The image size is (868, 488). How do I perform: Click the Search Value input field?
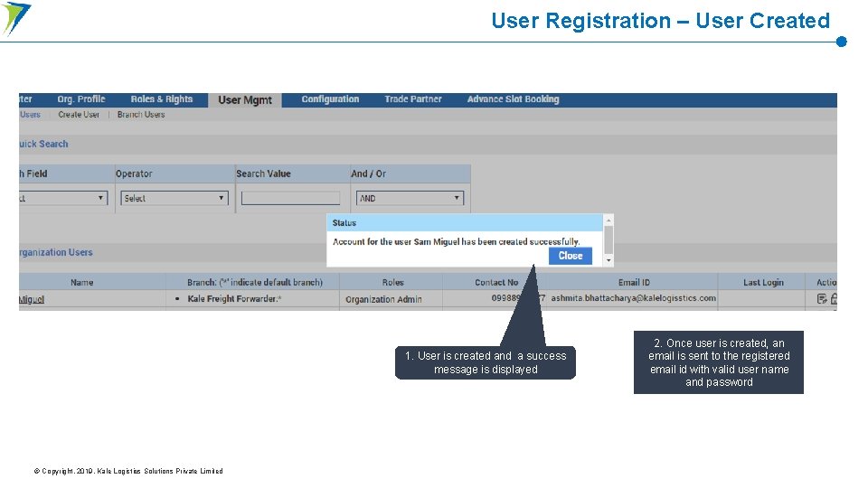(x=290, y=198)
